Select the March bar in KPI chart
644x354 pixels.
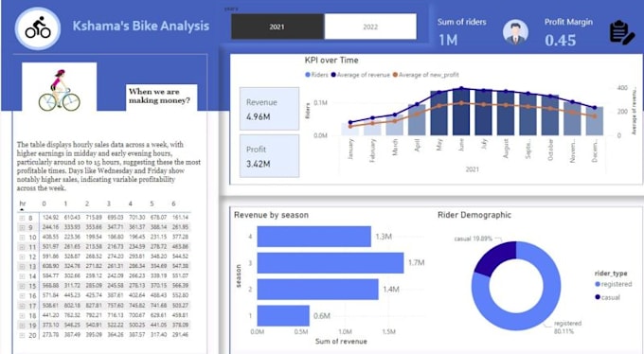[395, 125]
